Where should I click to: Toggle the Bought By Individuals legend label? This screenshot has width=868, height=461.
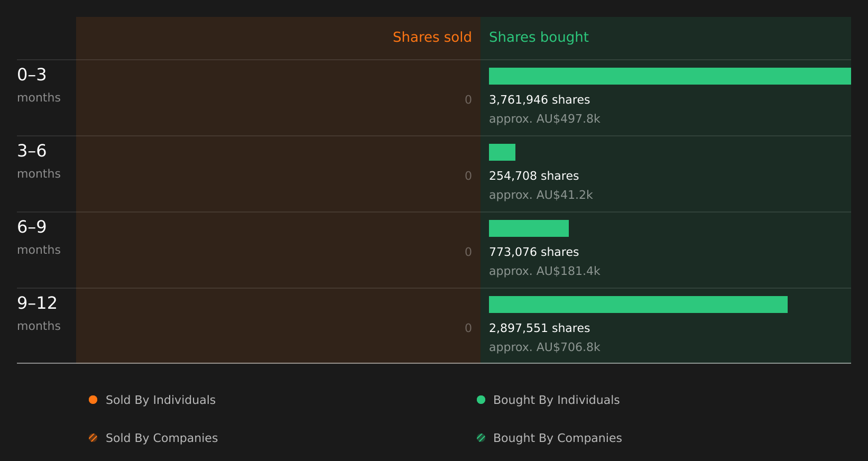(x=556, y=400)
